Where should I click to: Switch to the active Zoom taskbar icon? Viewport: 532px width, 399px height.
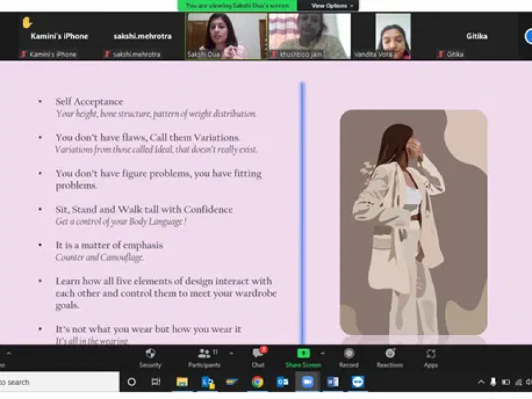pyautogui.click(x=307, y=382)
